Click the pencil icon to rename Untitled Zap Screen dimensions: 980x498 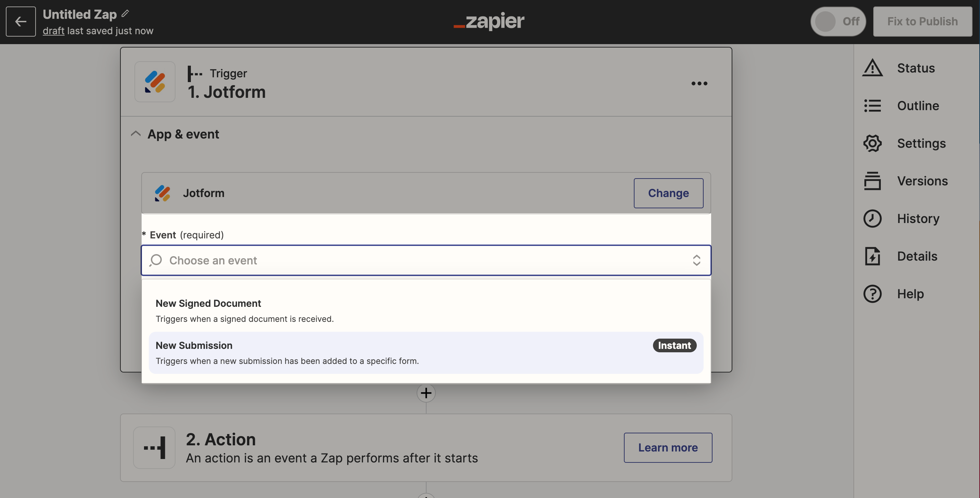click(x=125, y=14)
